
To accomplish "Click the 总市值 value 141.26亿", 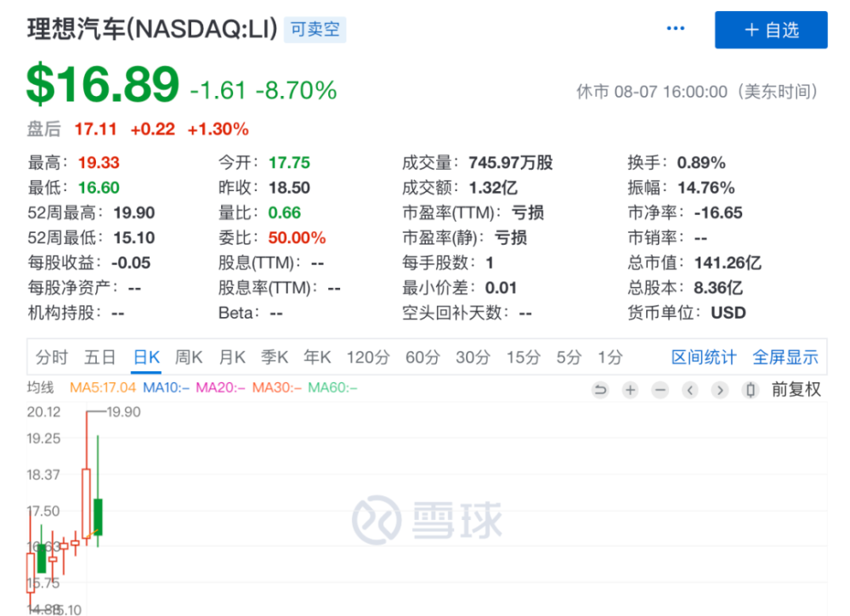I will pyautogui.click(x=728, y=263).
